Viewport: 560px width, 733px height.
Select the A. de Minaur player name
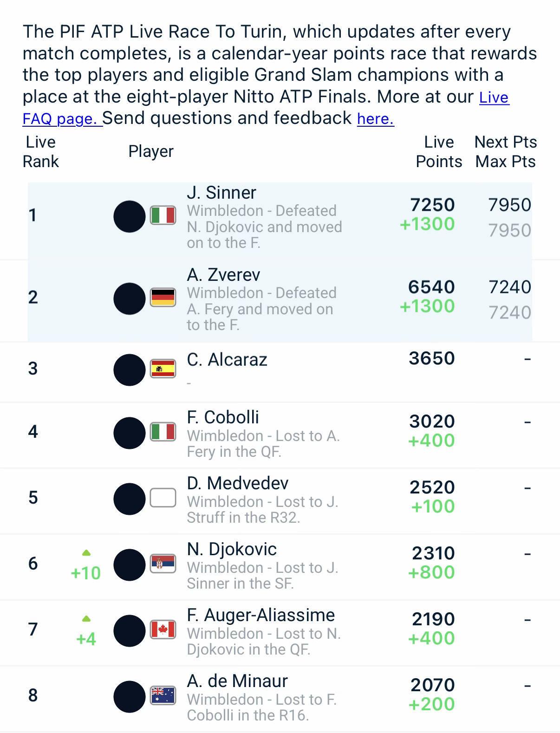pyautogui.click(x=237, y=681)
